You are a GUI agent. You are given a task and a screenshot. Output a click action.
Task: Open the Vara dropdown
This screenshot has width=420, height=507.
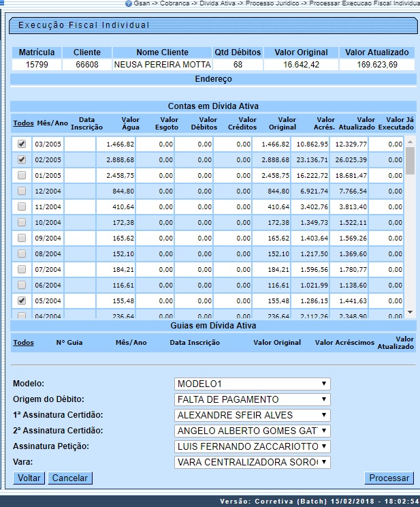253,462
